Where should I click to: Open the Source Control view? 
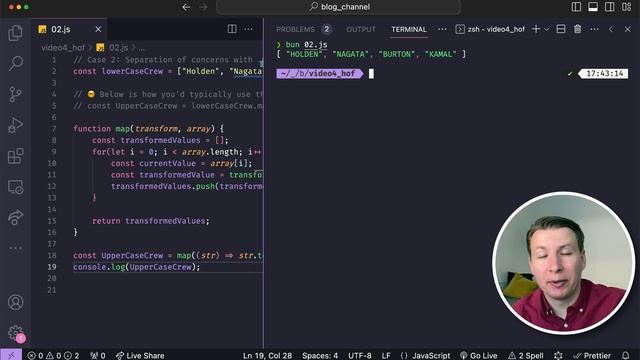click(x=16, y=94)
